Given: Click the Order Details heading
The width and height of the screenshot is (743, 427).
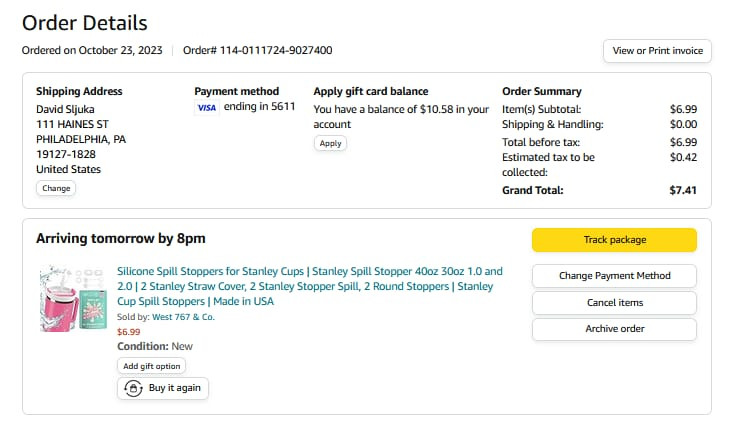Looking at the screenshot, I should [85, 23].
